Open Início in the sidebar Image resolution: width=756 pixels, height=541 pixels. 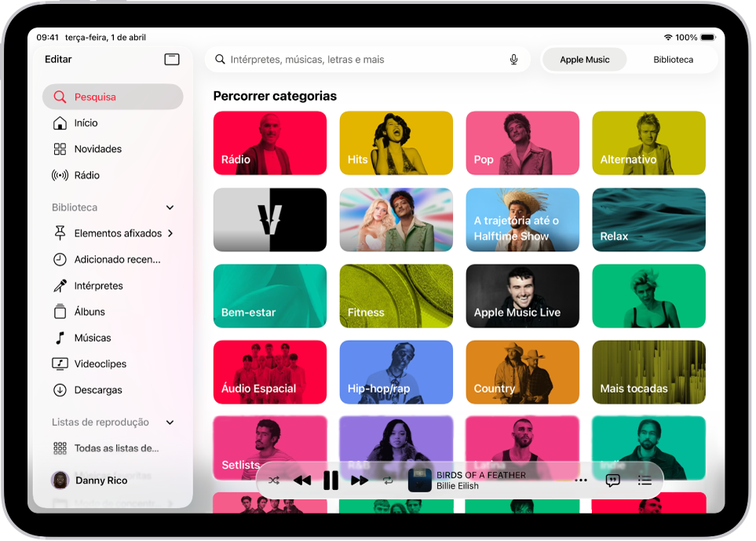click(x=113, y=123)
